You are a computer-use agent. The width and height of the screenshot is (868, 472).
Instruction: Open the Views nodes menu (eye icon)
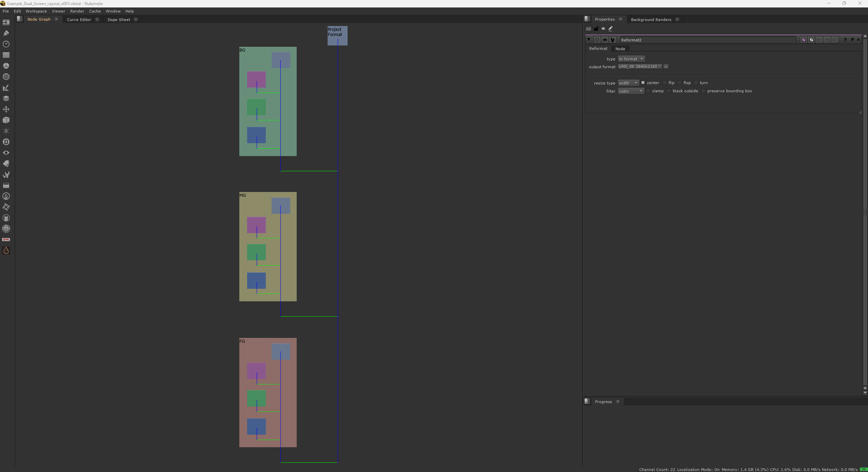point(6,153)
